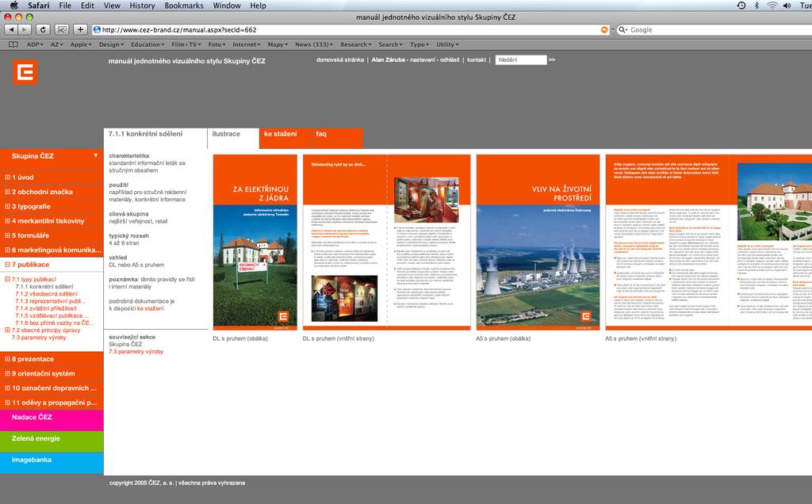Open Time Machine status icon

click(741, 6)
